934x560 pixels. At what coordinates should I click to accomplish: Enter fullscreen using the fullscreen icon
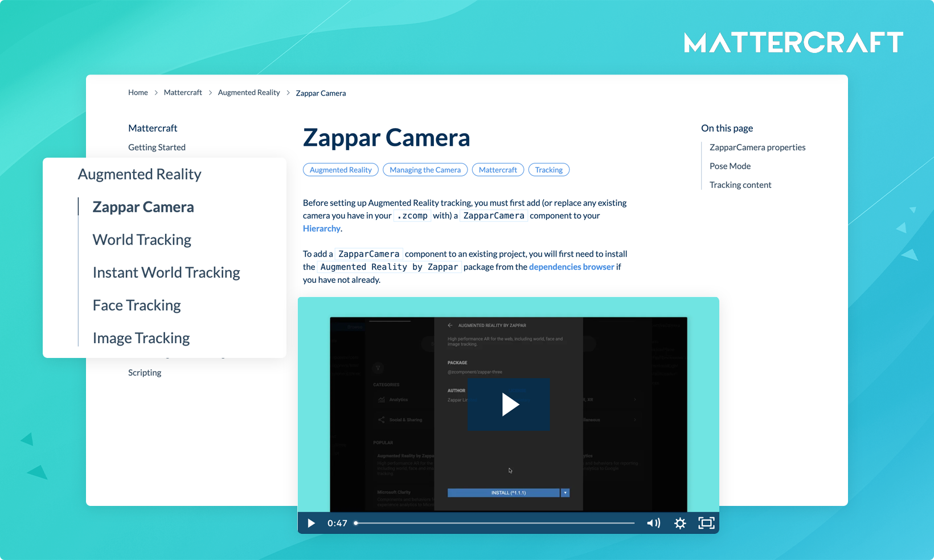pyautogui.click(x=706, y=523)
